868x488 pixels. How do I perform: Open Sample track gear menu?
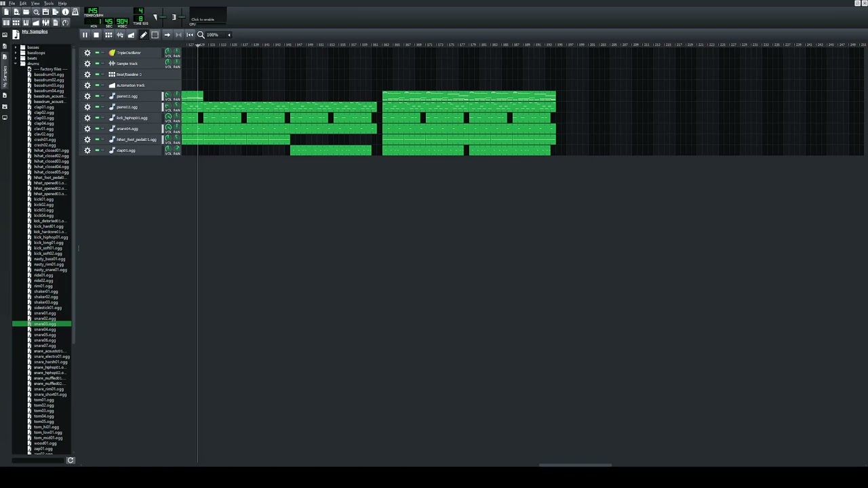pyautogui.click(x=87, y=64)
